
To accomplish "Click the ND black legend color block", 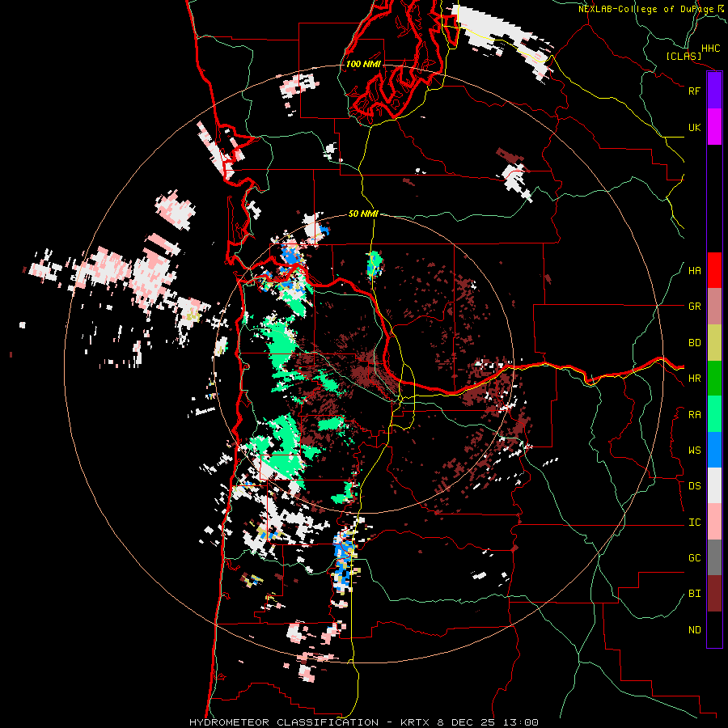I will coord(714,629).
